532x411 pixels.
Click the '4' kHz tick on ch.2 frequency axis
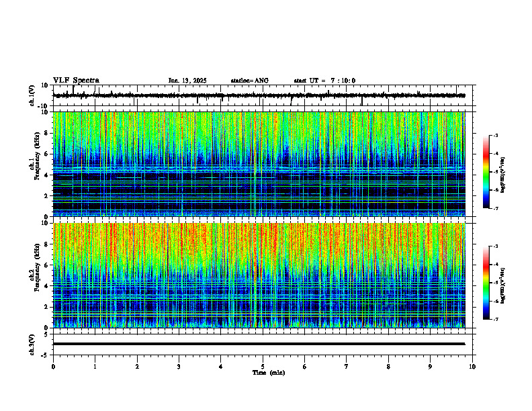[x=47, y=286]
